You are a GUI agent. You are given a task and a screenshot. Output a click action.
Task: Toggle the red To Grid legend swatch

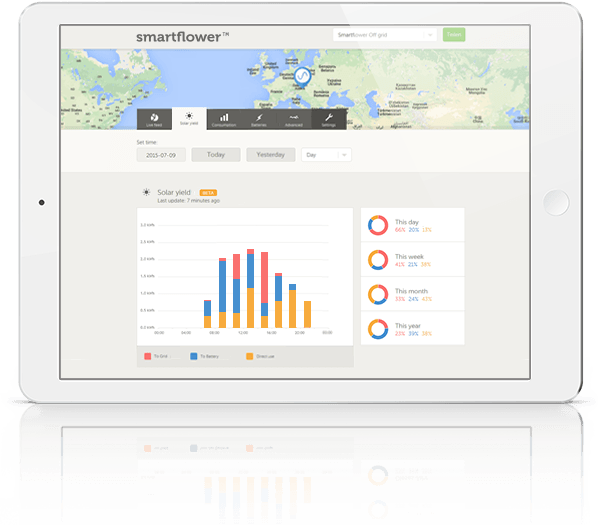pos(148,356)
